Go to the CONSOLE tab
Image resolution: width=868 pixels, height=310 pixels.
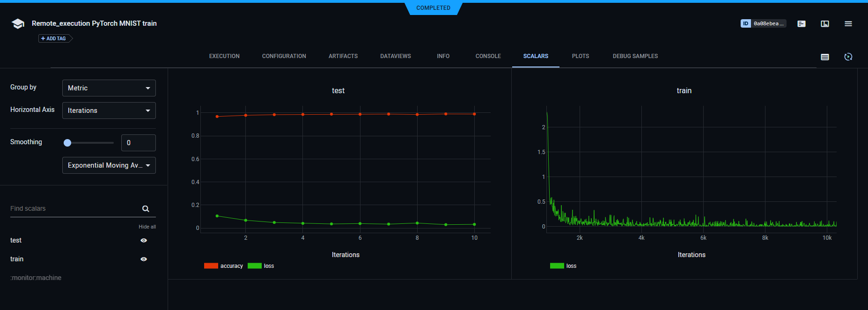[x=488, y=56]
